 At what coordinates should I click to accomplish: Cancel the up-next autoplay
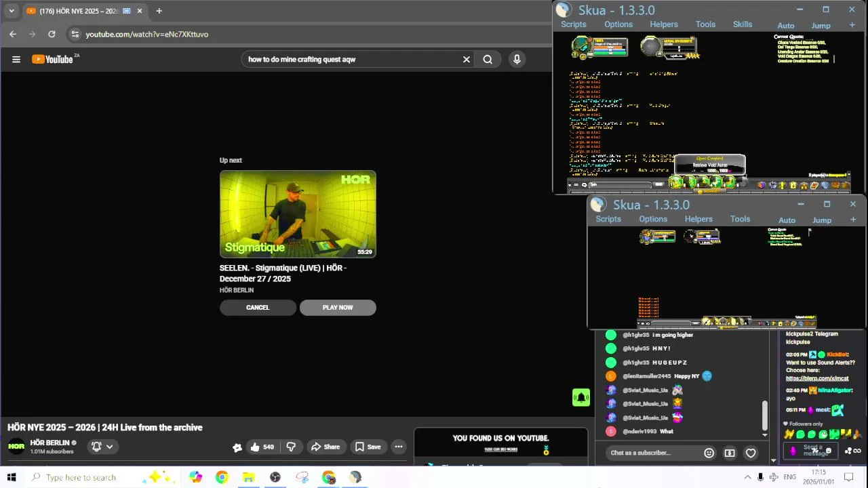(x=258, y=308)
